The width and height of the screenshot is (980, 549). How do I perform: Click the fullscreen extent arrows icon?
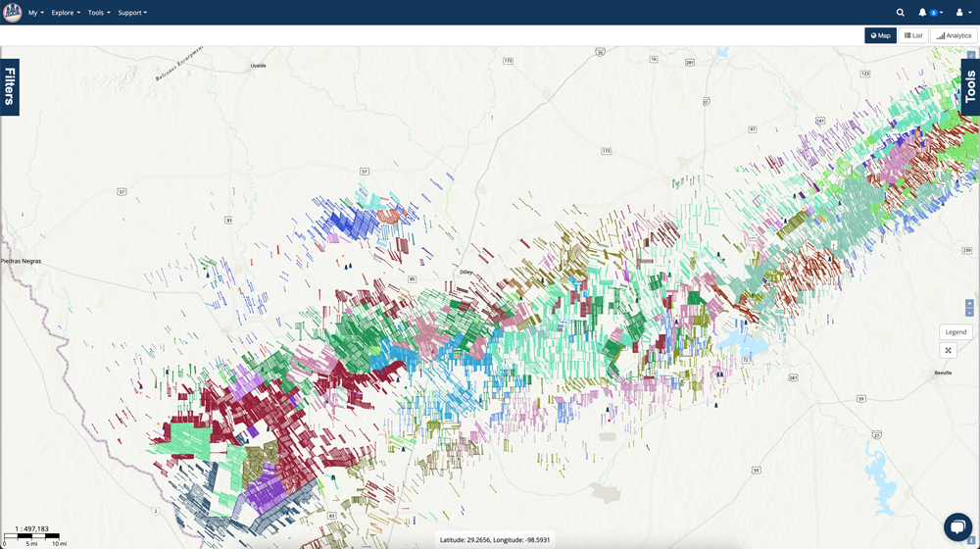point(949,350)
